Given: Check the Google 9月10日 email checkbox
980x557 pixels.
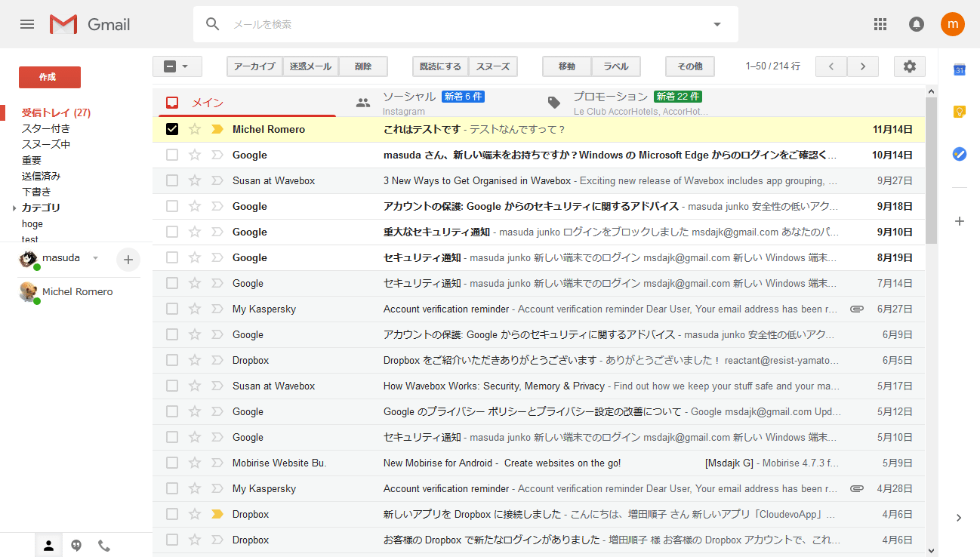Looking at the screenshot, I should (172, 232).
